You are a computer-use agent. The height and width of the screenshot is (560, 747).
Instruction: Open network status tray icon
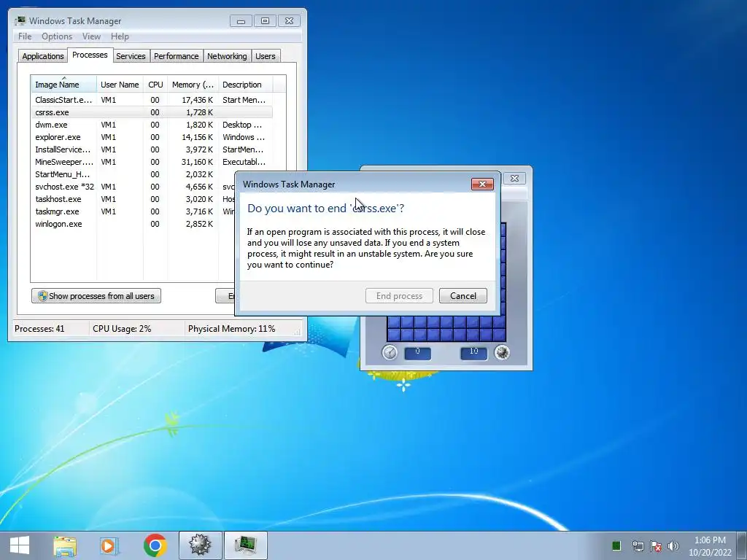click(x=638, y=545)
